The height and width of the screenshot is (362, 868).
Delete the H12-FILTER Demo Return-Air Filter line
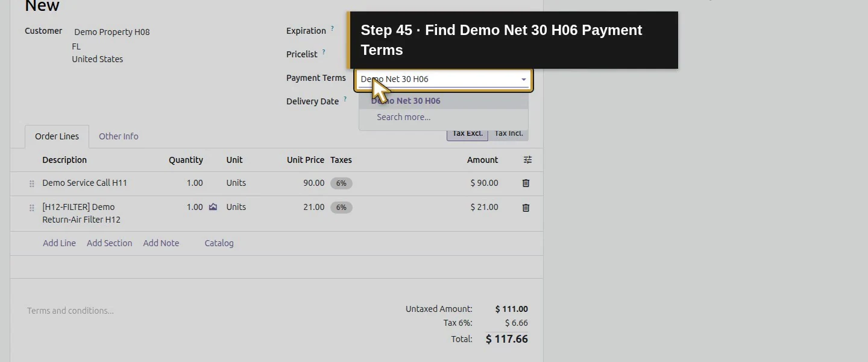tap(526, 208)
